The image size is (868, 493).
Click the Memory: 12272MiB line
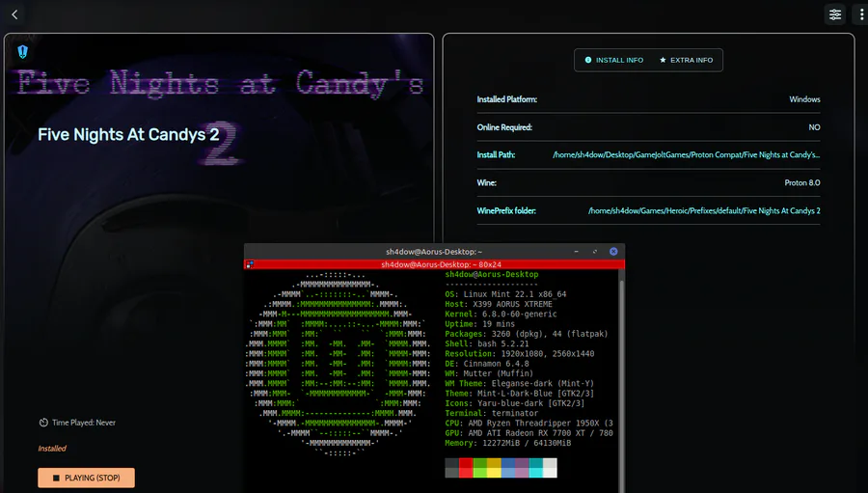point(507,443)
